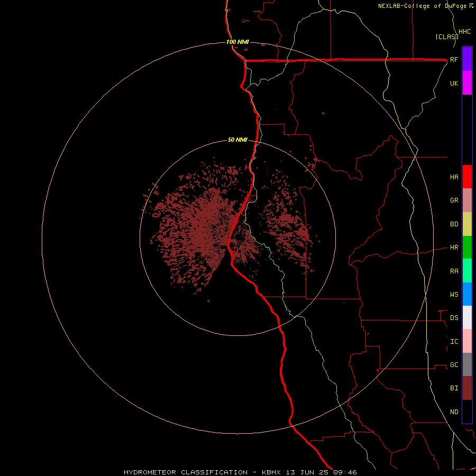Click the 'ND' legend label
This screenshot has height=476, width=476.
tap(454, 412)
